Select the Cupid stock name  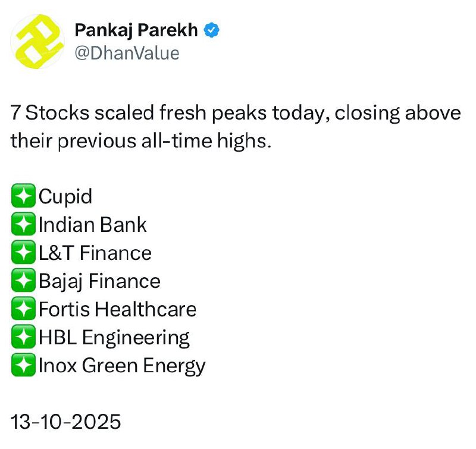(65, 196)
